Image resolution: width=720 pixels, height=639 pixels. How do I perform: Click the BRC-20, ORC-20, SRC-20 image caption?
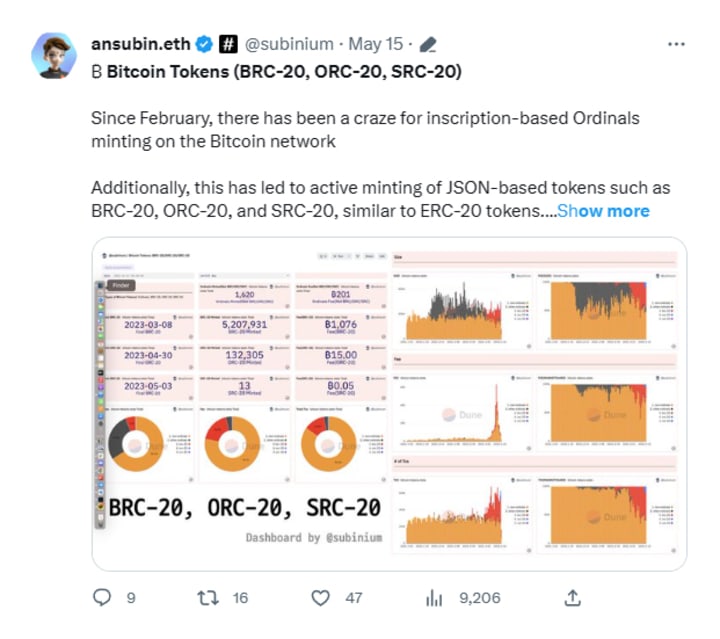pos(245,508)
